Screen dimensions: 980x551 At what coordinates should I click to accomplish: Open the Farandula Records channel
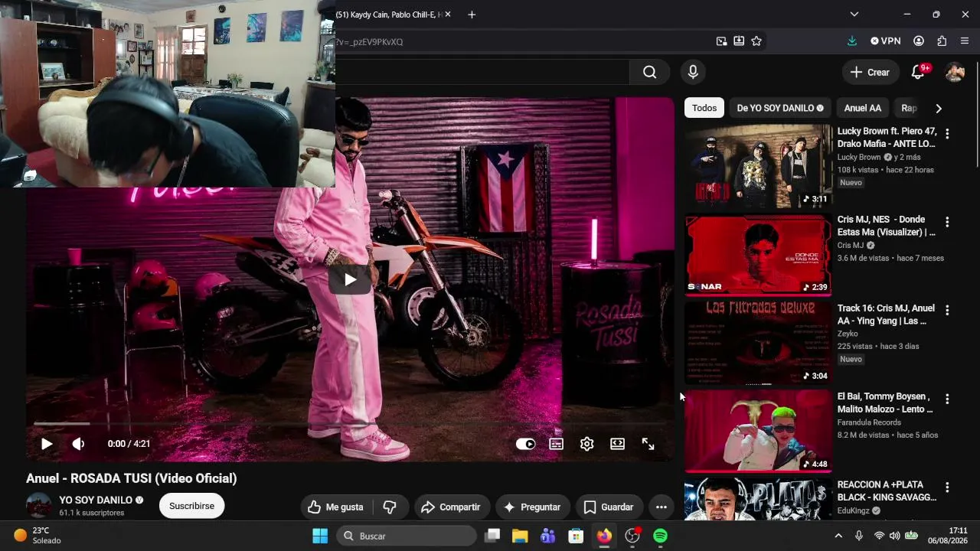point(869,422)
